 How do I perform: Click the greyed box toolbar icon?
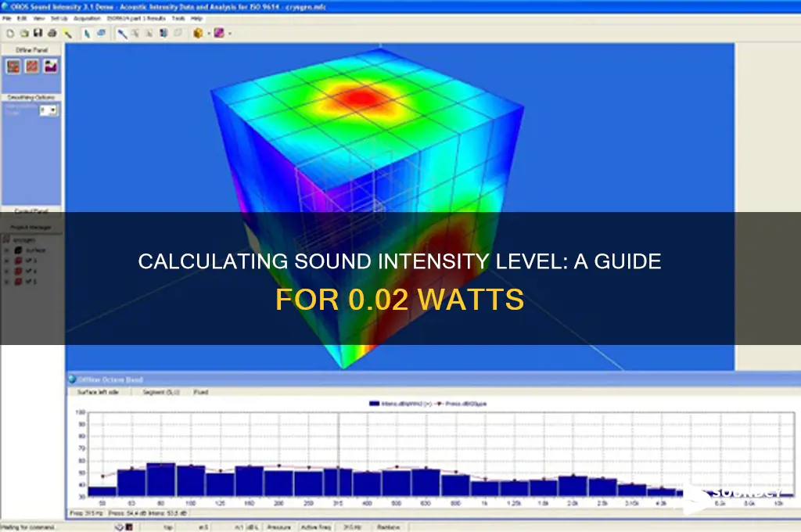click(x=178, y=33)
